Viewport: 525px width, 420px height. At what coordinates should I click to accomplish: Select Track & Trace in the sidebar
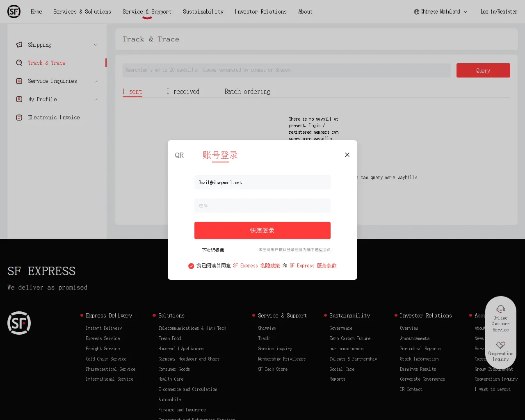coord(47,63)
